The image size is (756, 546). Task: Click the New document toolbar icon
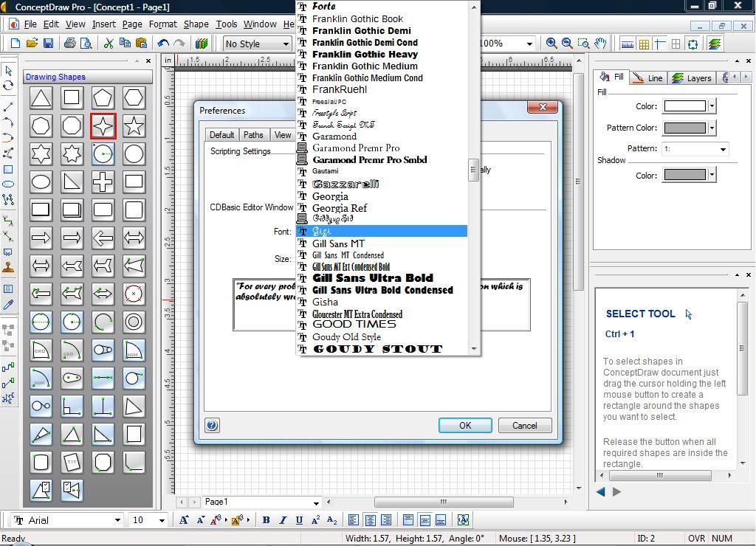tap(15, 44)
